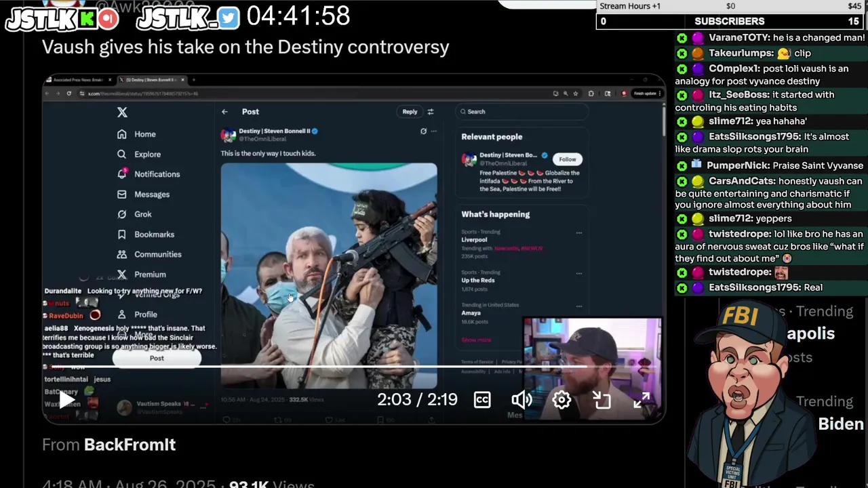This screenshot has height=488, width=868.
Task: Click the Notifications bell icon
Action: coord(121,174)
